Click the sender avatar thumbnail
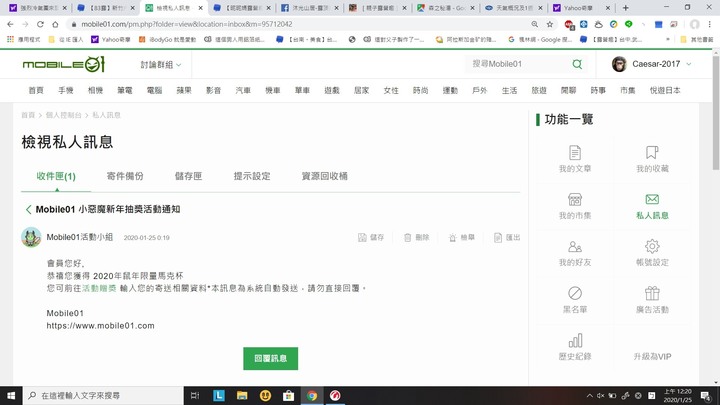The height and width of the screenshot is (405, 720). pos(31,237)
